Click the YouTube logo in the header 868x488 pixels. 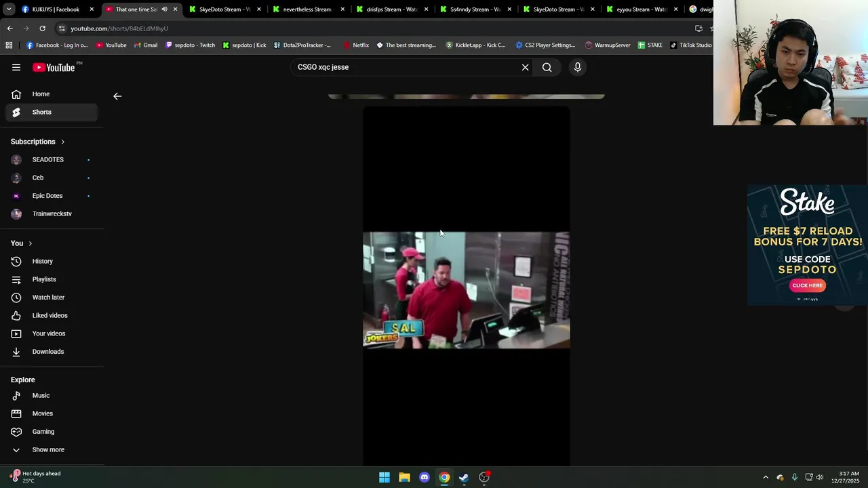54,67
